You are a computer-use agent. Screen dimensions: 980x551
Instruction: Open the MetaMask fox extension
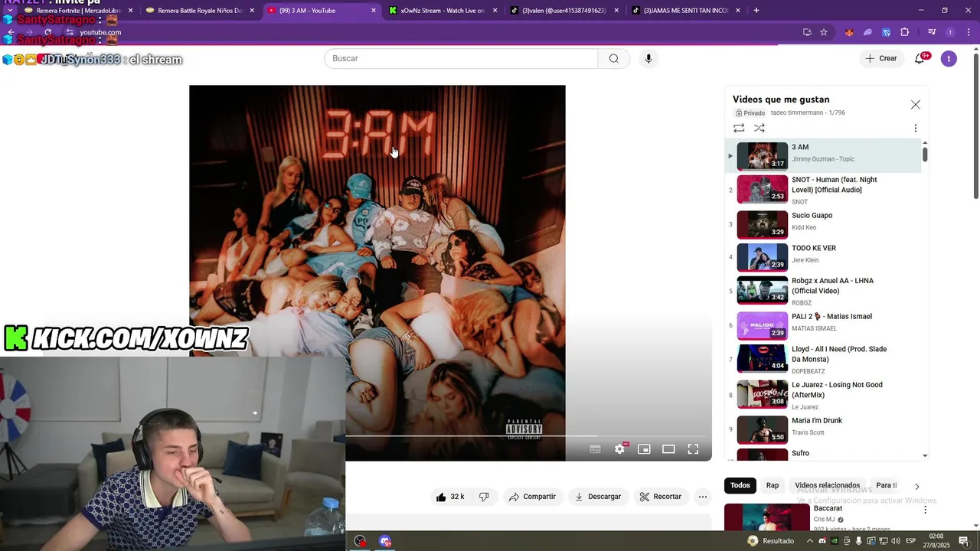[849, 32]
